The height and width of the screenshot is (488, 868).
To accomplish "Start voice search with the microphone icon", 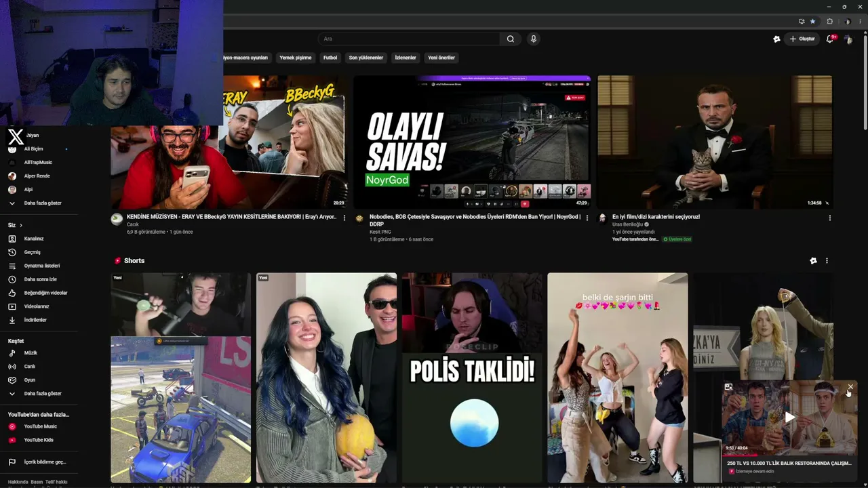I will tap(534, 39).
